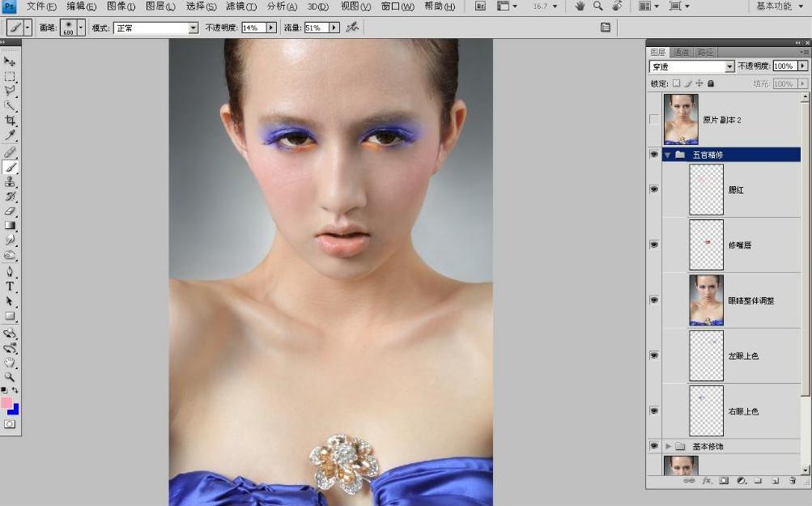Select the Gradient tool
This screenshot has width=812, height=506.
tap(10, 225)
